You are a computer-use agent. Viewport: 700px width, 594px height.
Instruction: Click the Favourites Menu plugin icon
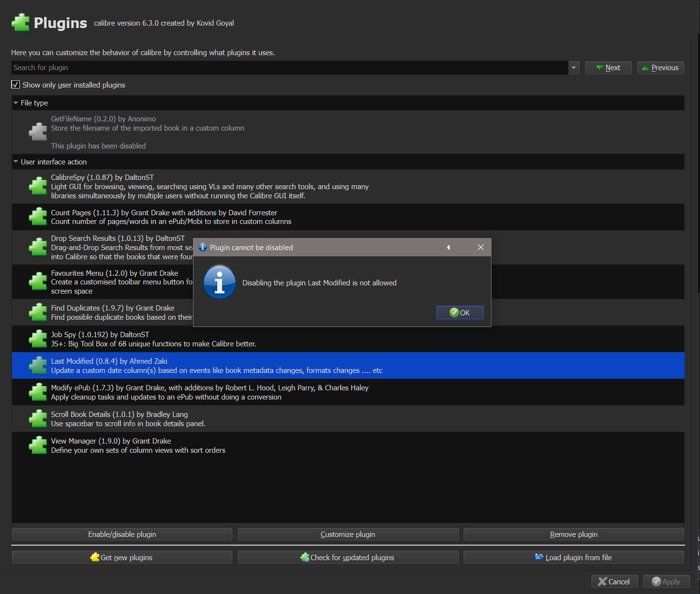38,282
